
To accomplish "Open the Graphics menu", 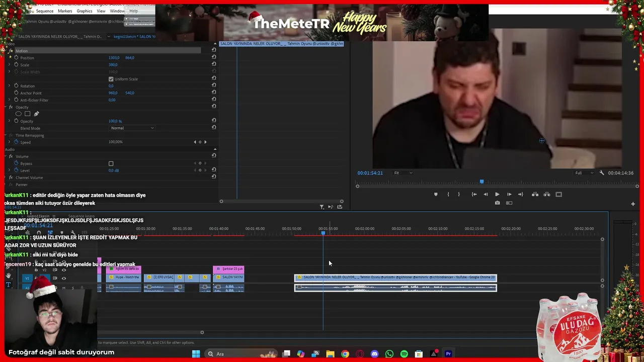I will point(85,11).
